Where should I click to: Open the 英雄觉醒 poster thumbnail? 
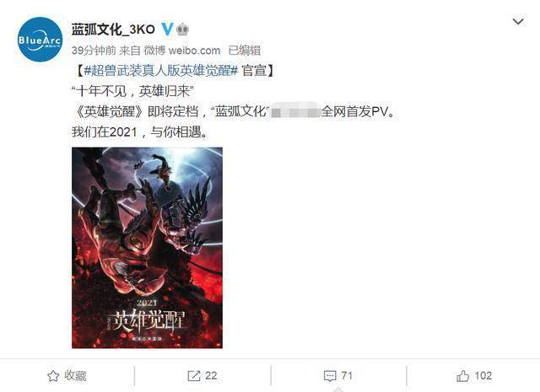point(147,248)
